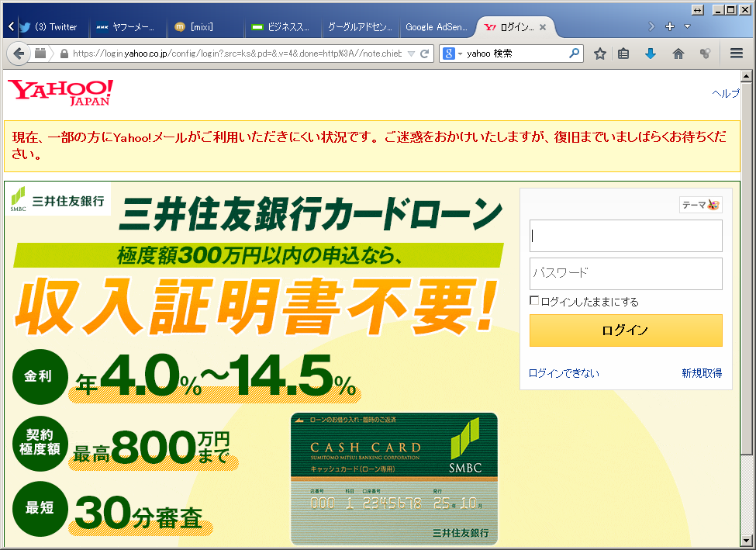The image size is (756, 550).
Task: Click 三井住友銀行カードローン ad title
Action: click(x=311, y=214)
